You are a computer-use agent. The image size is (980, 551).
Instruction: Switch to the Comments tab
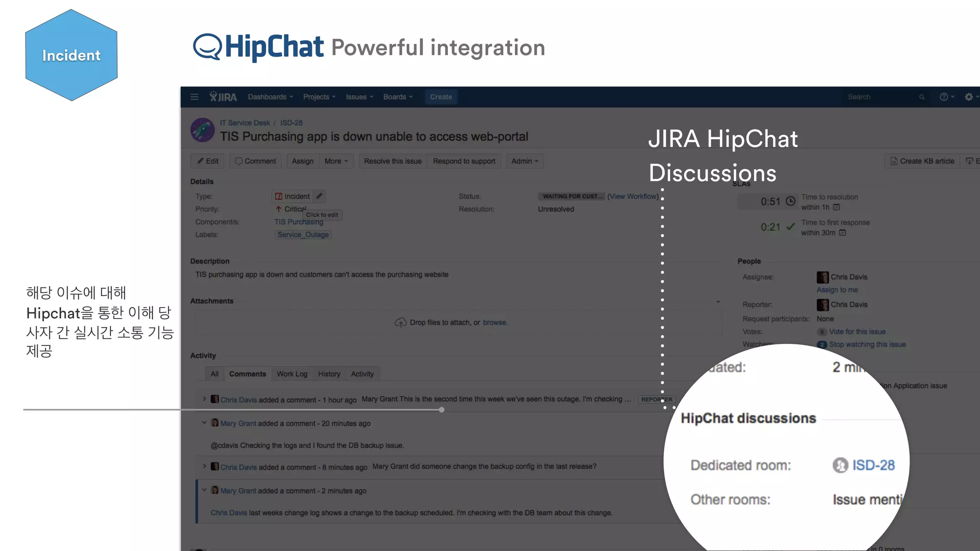click(x=247, y=374)
